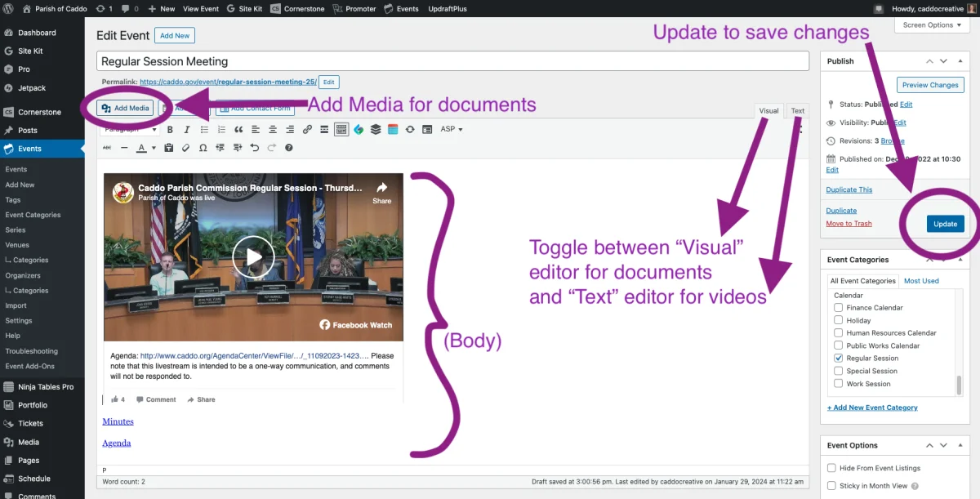Image resolution: width=980 pixels, height=499 pixels.
Task: Click the Move to Trash link
Action: coord(849,224)
